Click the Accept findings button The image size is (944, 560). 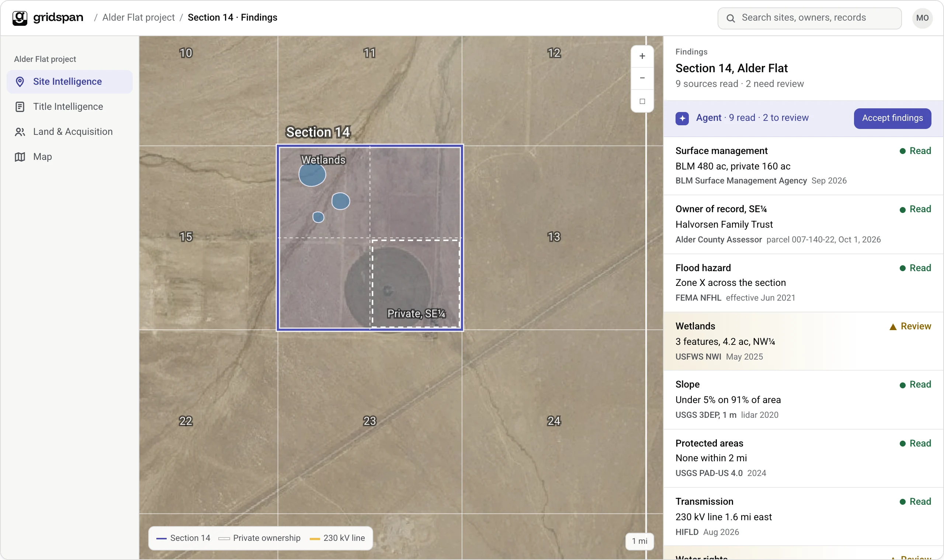[892, 118]
